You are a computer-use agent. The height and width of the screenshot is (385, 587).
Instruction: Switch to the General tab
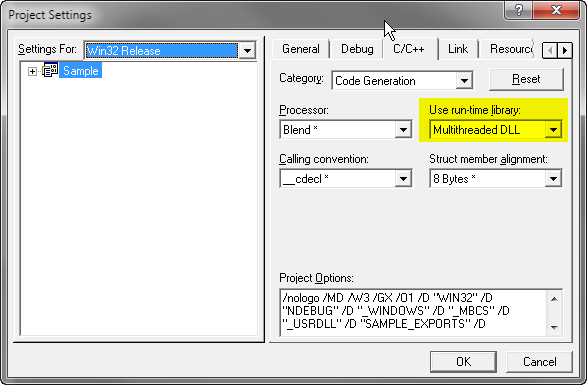(x=301, y=49)
